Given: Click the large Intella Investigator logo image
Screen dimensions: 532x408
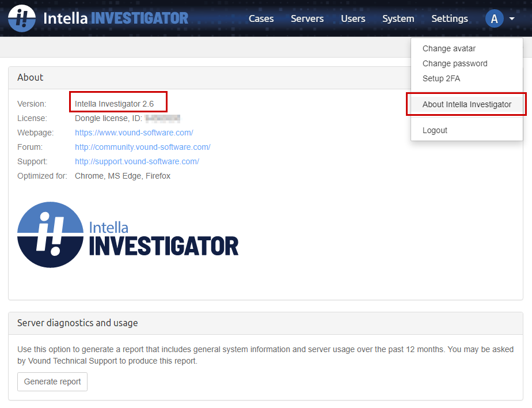Looking at the screenshot, I should click(128, 235).
